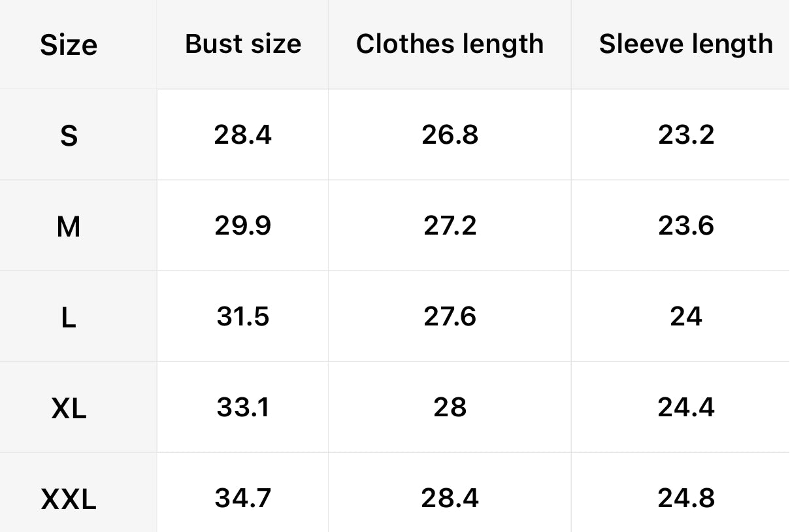790x532 pixels.
Task: Click L sleeve length value 24
Action: (685, 316)
